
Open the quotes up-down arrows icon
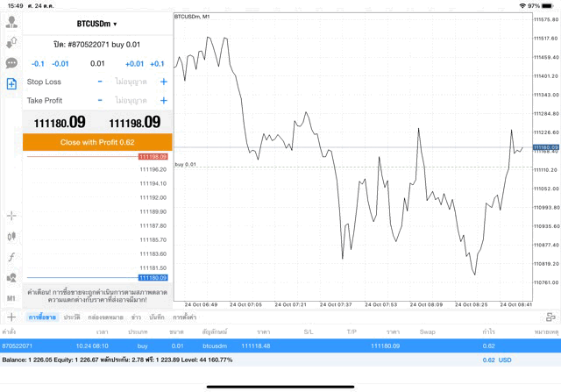click(11, 42)
